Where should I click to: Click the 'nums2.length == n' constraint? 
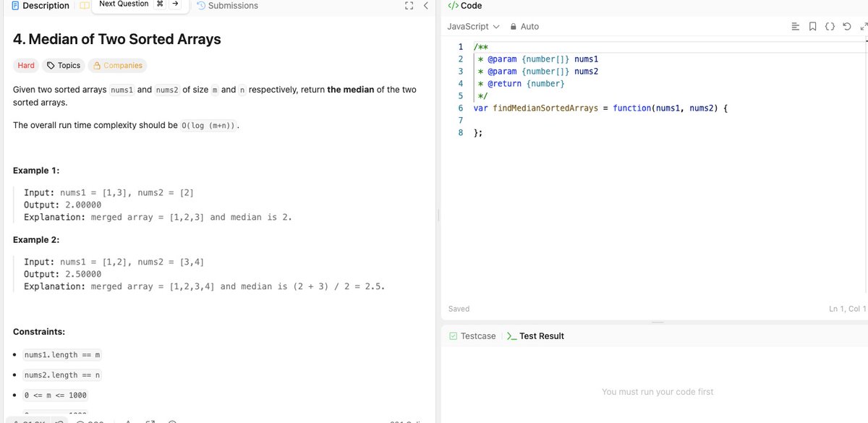62,375
